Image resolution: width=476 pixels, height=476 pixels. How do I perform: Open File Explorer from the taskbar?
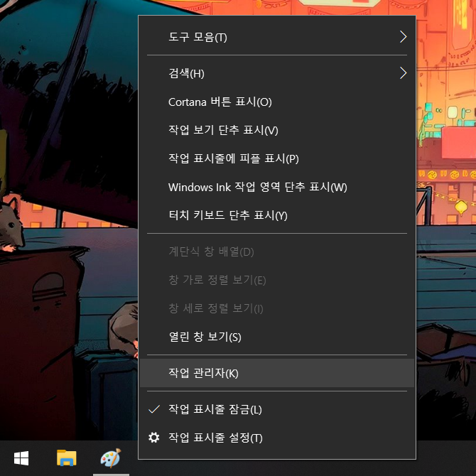pos(67,458)
